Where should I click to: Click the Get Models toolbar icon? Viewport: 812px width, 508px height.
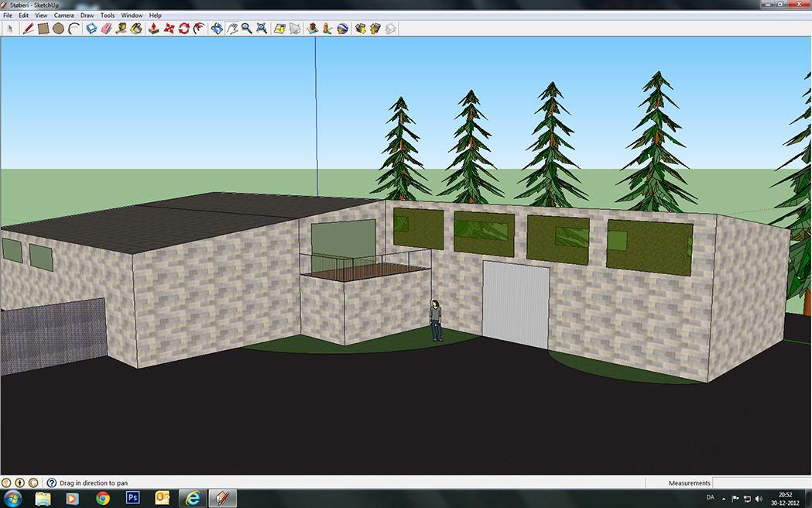(x=361, y=29)
